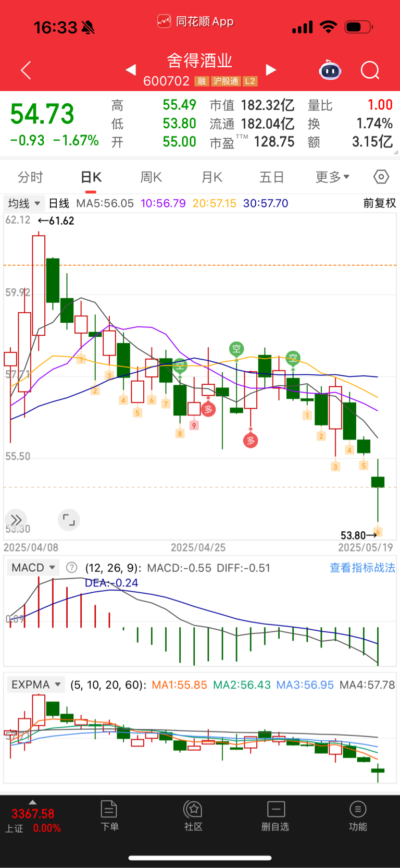This screenshot has width=400, height=868.
Task: Tap the 沪股通 badge
Action: pyautogui.click(x=226, y=81)
